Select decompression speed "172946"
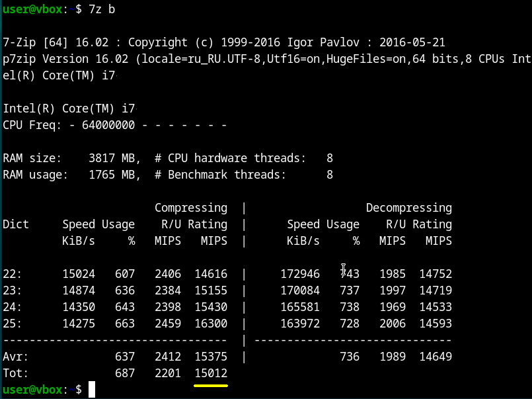The width and height of the screenshot is (532, 399). point(300,274)
